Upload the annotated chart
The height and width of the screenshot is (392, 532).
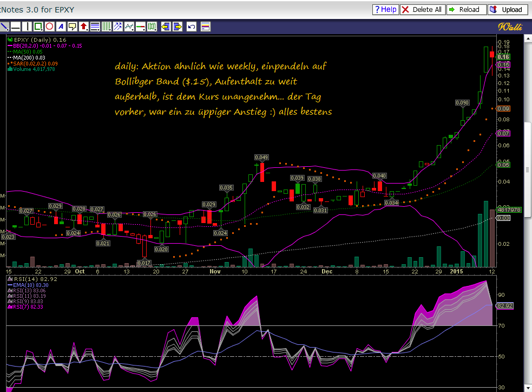coord(508,10)
